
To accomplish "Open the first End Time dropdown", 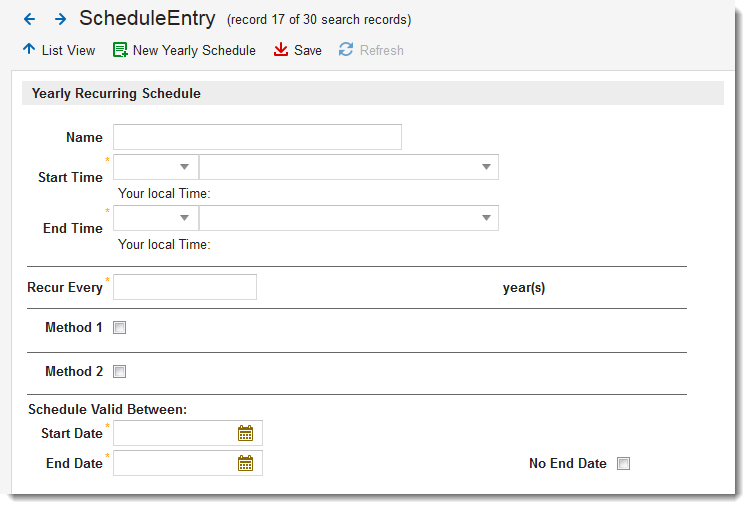I will tap(156, 218).
